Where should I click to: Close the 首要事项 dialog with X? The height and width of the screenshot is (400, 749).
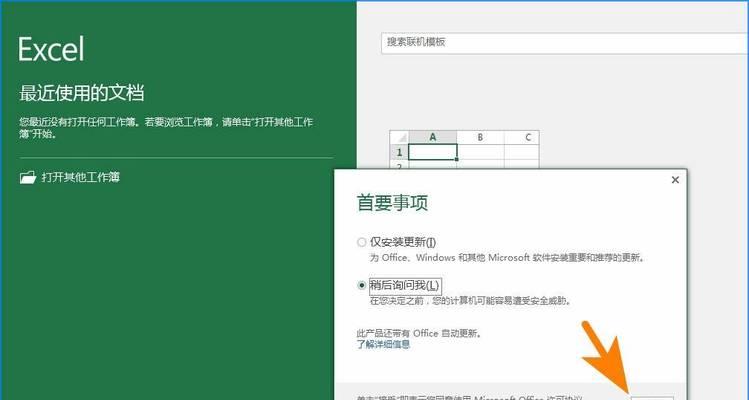pos(675,180)
